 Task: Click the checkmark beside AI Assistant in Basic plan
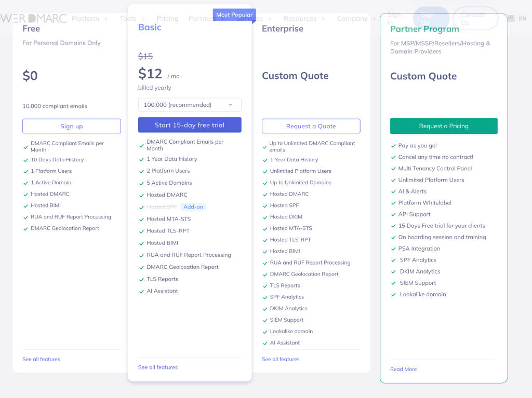pyautogui.click(x=141, y=291)
